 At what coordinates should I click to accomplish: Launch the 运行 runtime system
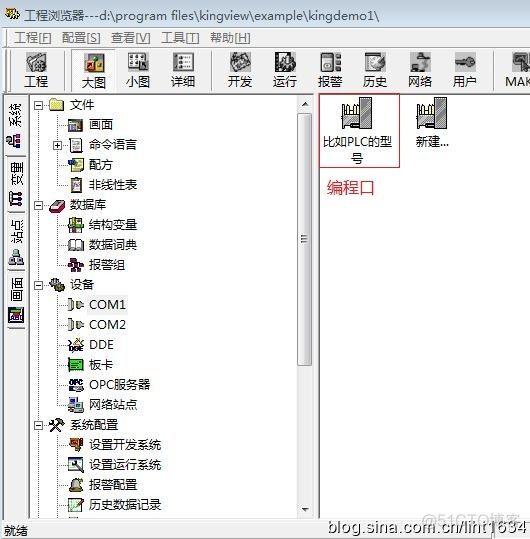285,70
